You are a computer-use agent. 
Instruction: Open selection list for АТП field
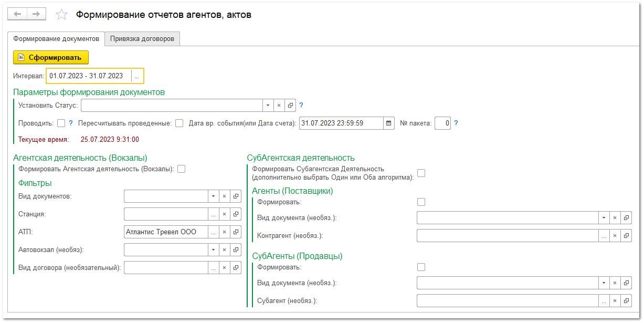pyautogui.click(x=213, y=231)
